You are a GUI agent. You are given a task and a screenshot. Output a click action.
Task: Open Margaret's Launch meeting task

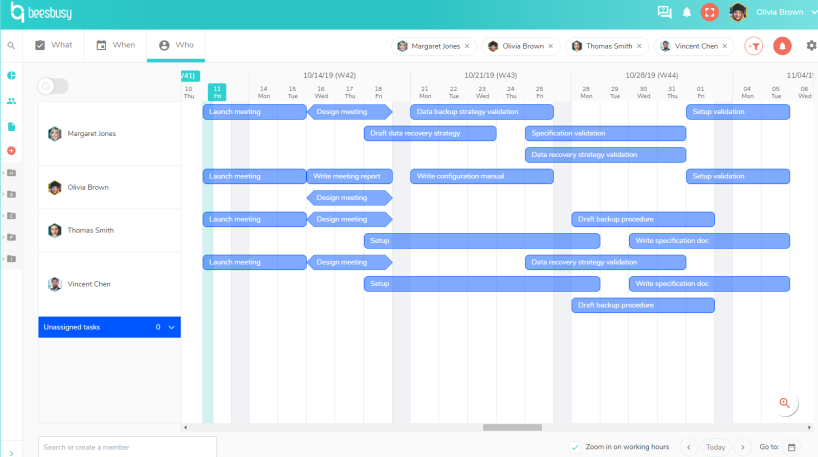(254, 112)
